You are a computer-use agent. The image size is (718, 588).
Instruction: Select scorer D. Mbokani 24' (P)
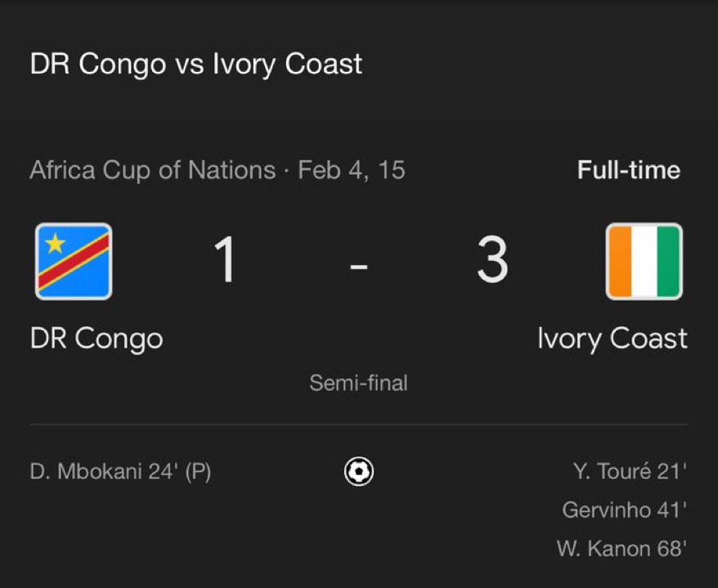(120, 471)
